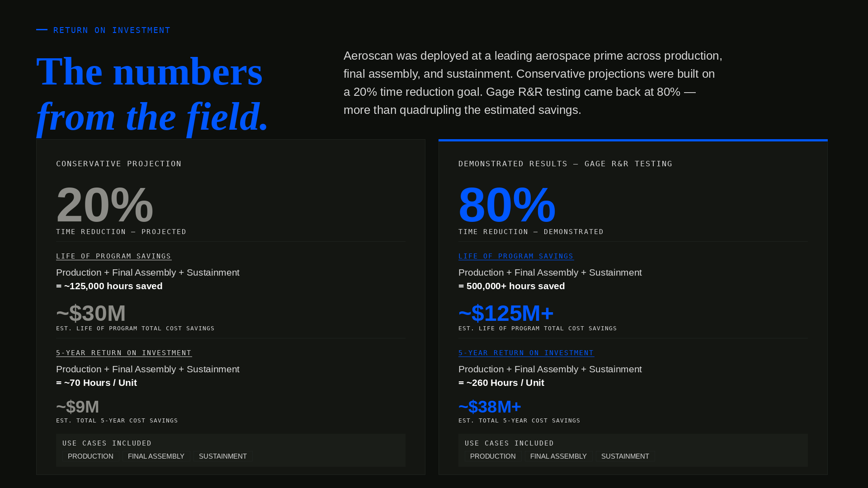Click the Demonstrated Results — Gage R&R Testing heading
Screen dimensions: 868x488
point(565,164)
